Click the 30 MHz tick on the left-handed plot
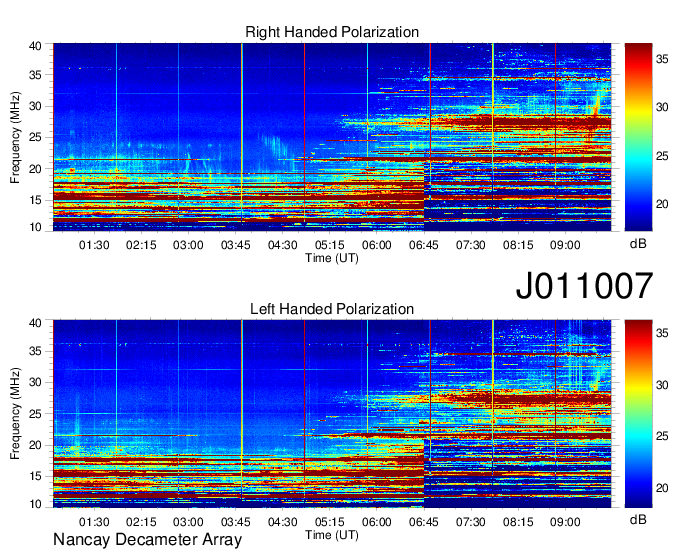The height and width of the screenshot is (552, 680). (x=35, y=382)
